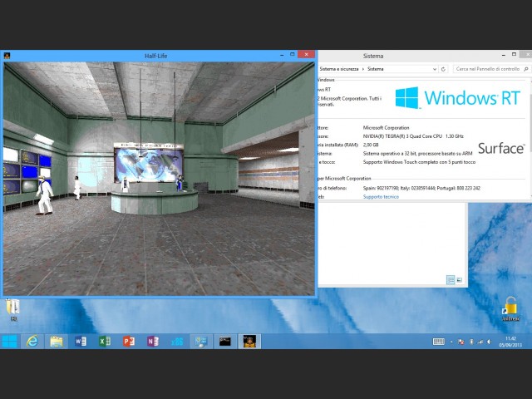
Task: Open the battery icon in the system tray
Action: coord(471,342)
